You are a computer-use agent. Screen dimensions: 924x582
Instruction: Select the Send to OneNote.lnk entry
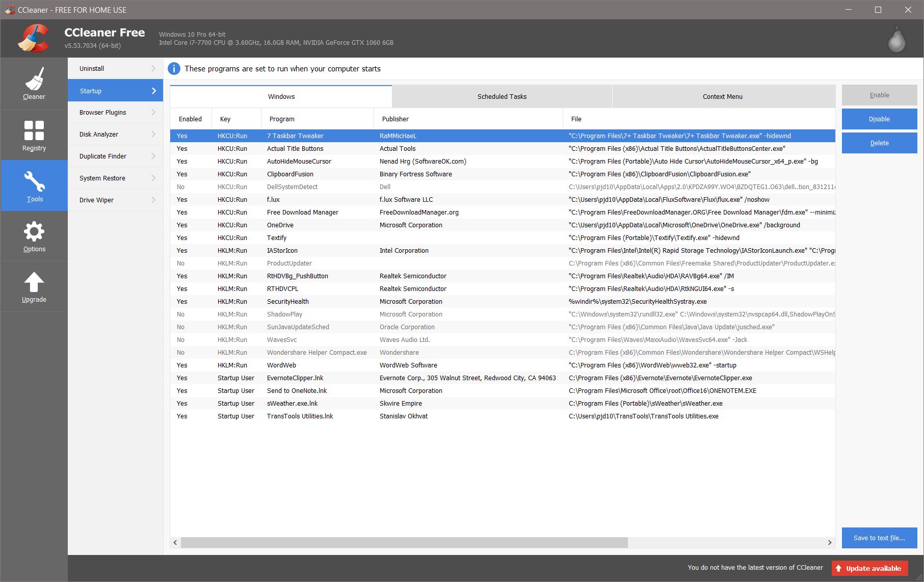pos(503,391)
